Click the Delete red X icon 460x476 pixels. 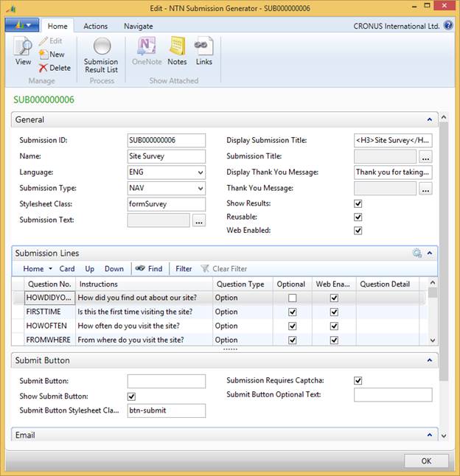pos(43,68)
